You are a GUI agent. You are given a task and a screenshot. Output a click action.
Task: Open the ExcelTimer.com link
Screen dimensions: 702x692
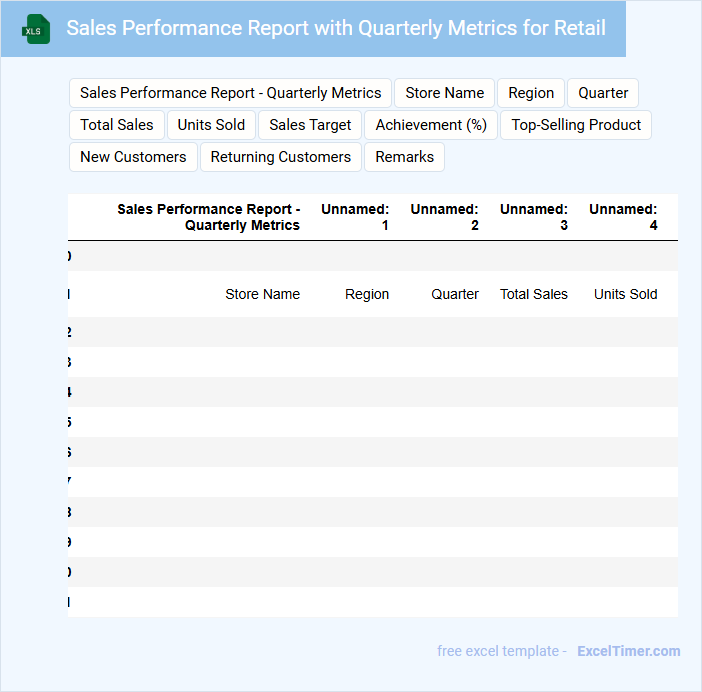tap(628, 651)
